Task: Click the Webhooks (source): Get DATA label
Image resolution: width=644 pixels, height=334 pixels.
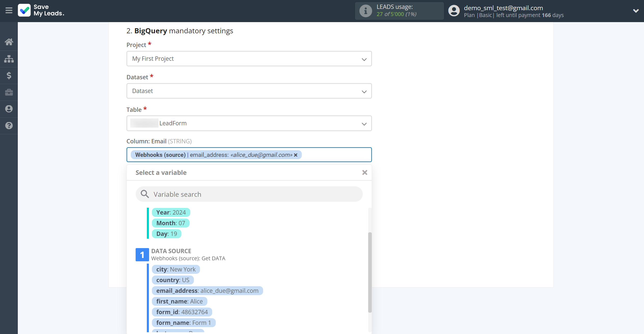Action: pos(188,259)
